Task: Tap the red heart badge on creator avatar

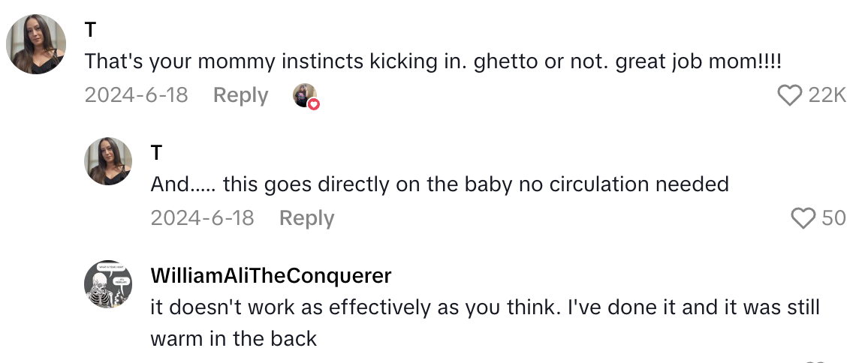Action: pyautogui.click(x=314, y=103)
